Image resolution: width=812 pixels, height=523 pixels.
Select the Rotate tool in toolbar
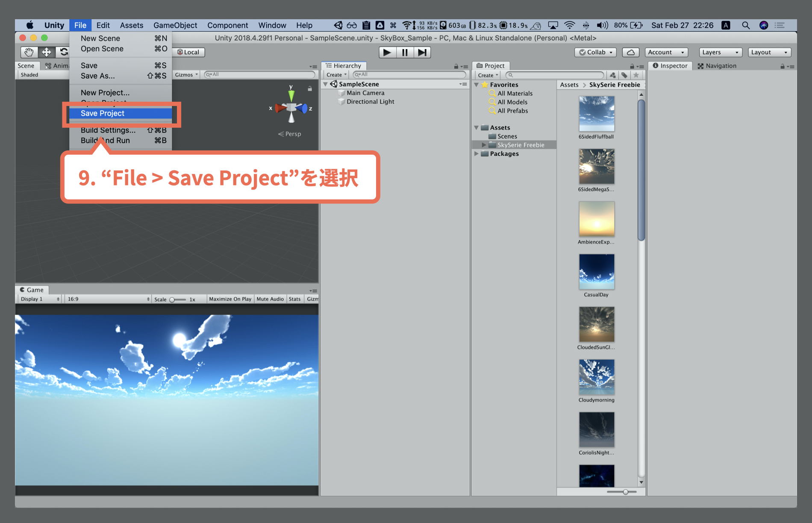click(63, 52)
